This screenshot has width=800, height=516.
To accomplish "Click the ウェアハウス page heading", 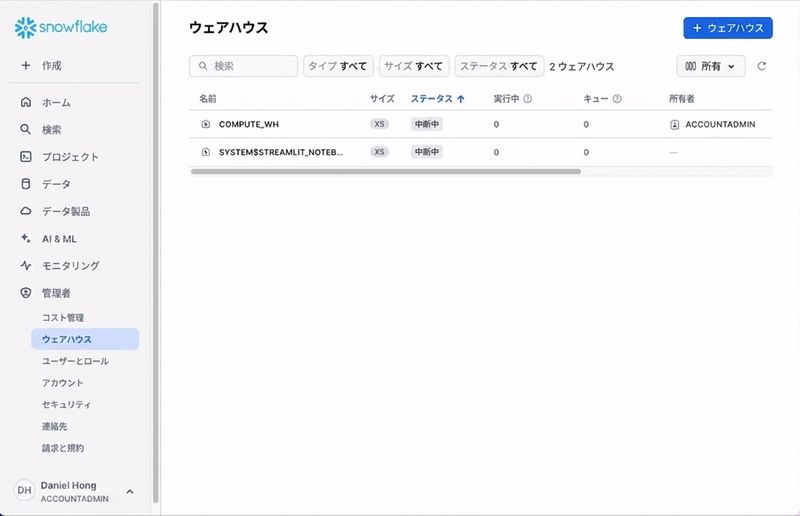I will pyautogui.click(x=228, y=28).
